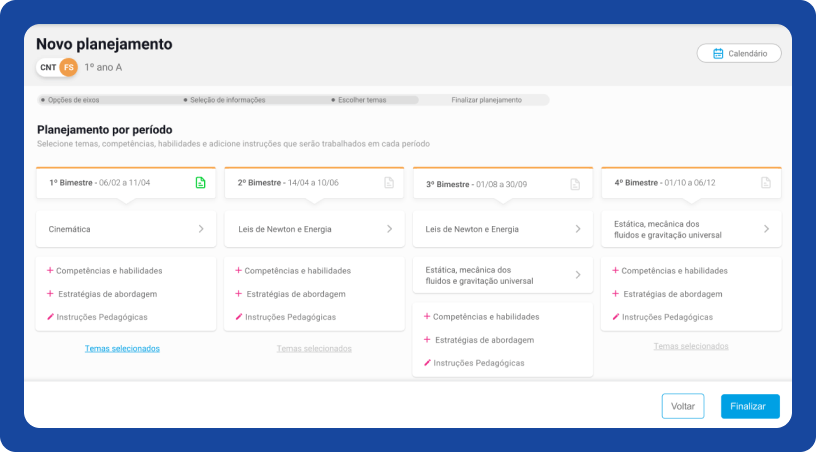Select the orange FS subject badge

(x=68, y=67)
